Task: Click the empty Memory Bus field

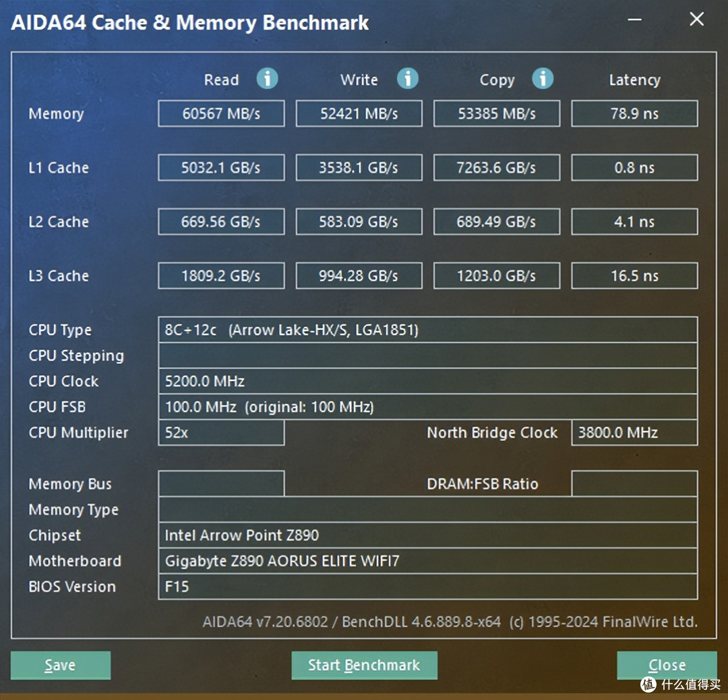Action: 221,484
